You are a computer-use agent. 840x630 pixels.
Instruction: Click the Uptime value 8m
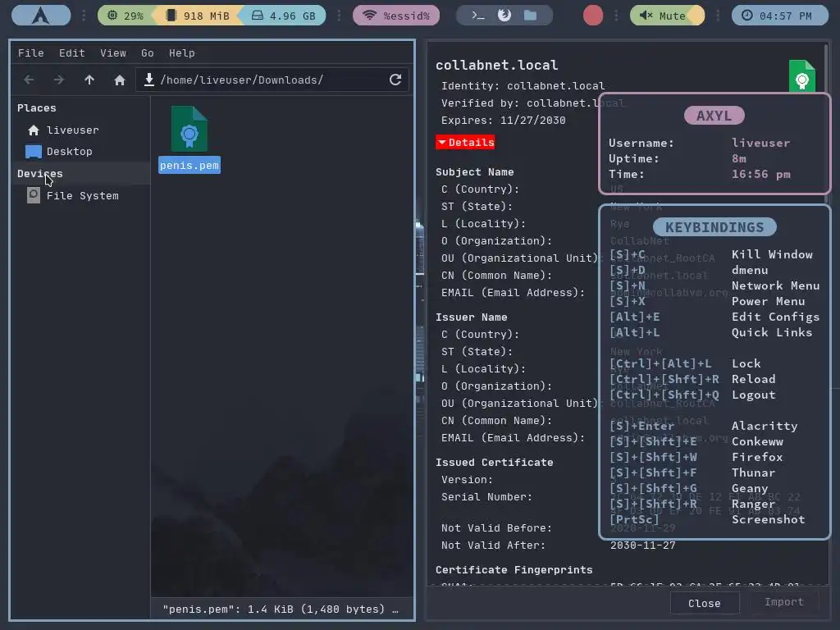[739, 158]
